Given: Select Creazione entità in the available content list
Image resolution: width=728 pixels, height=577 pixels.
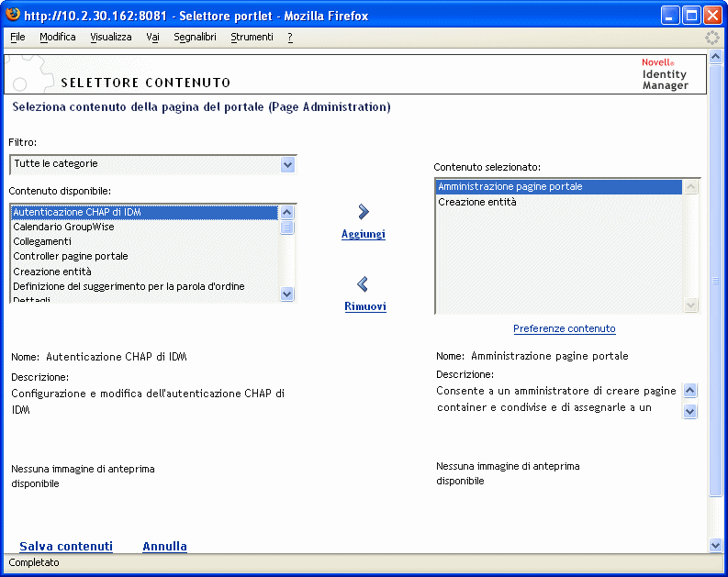Looking at the screenshot, I should coord(145,272).
